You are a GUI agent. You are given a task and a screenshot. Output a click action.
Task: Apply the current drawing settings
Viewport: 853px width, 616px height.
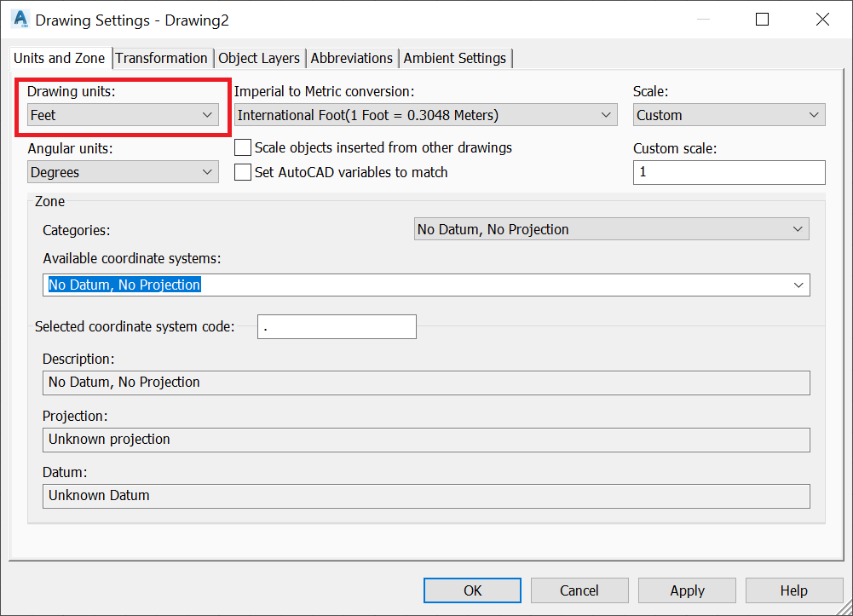[687, 590]
